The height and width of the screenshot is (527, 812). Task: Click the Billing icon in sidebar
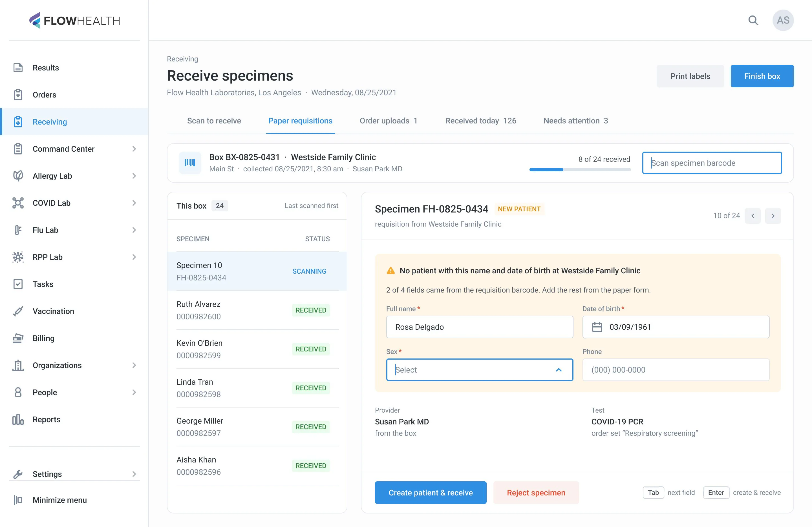tap(18, 338)
